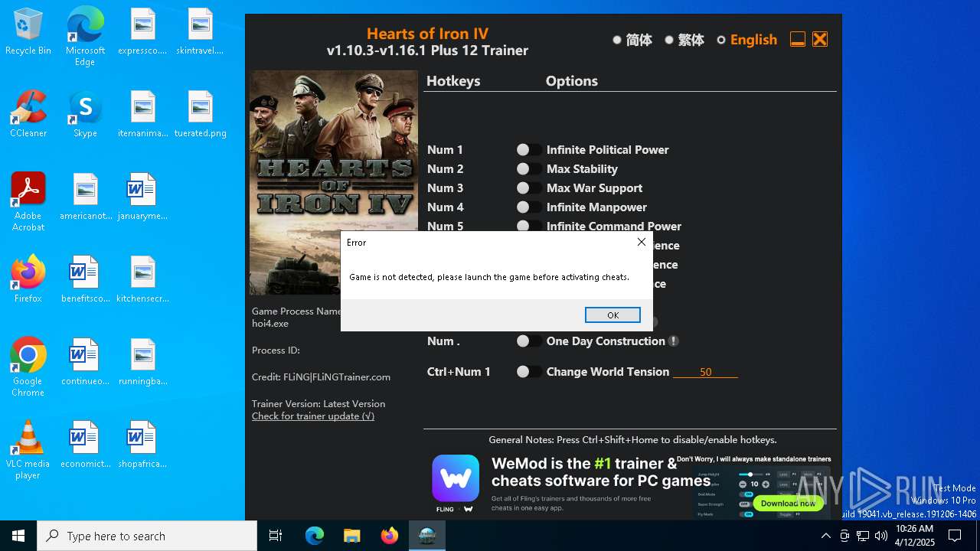Select kitchensecr image file on desktop
The image size is (980, 551).
tap(142, 279)
